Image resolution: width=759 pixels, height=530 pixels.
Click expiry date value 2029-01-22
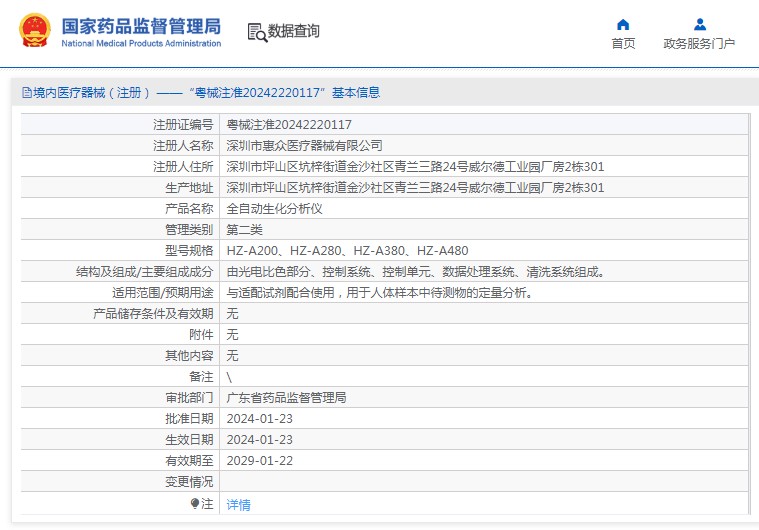(260, 460)
